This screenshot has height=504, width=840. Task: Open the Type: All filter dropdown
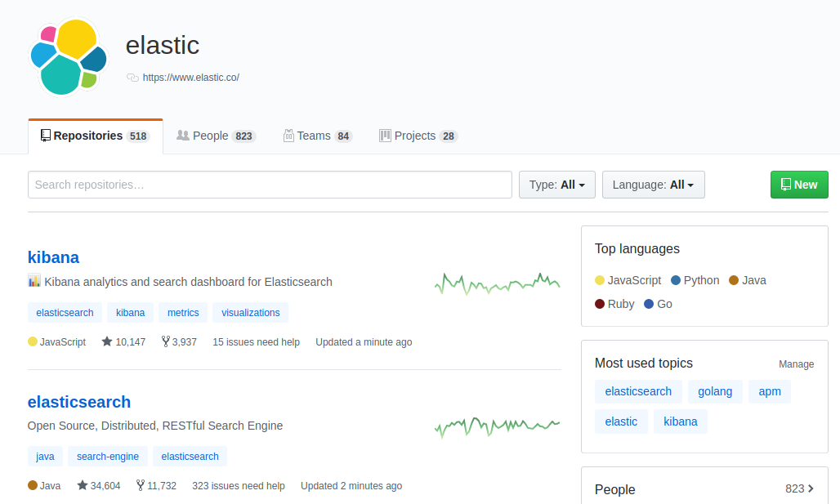point(557,185)
